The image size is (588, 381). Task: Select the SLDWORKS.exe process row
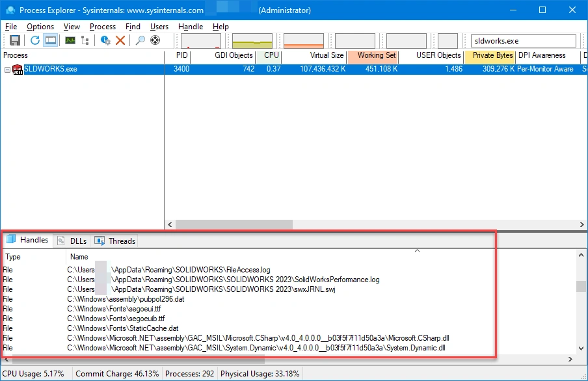pyautogui.click(x=294, y=70)
